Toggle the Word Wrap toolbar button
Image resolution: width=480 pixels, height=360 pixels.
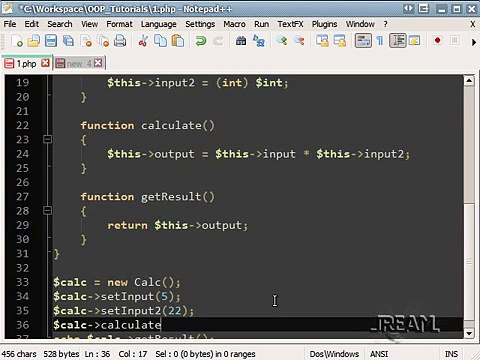tap(363, 41)
